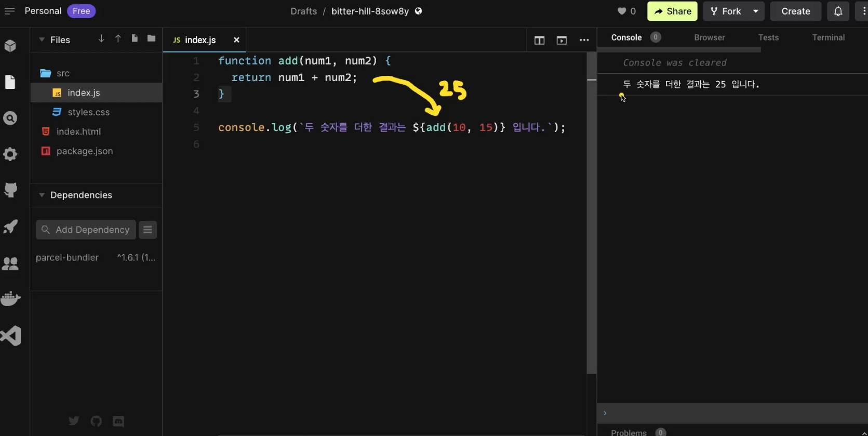
Task: Open the Configuration gear icon in sidebar
Action: pyautogui.click(x=10, y=154)
